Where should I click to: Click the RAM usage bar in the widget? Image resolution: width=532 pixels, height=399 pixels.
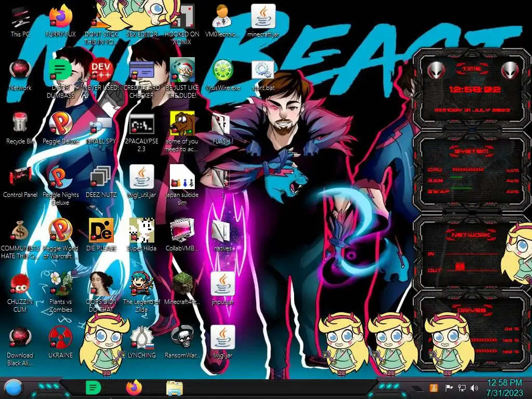click(x=457, y=178)
